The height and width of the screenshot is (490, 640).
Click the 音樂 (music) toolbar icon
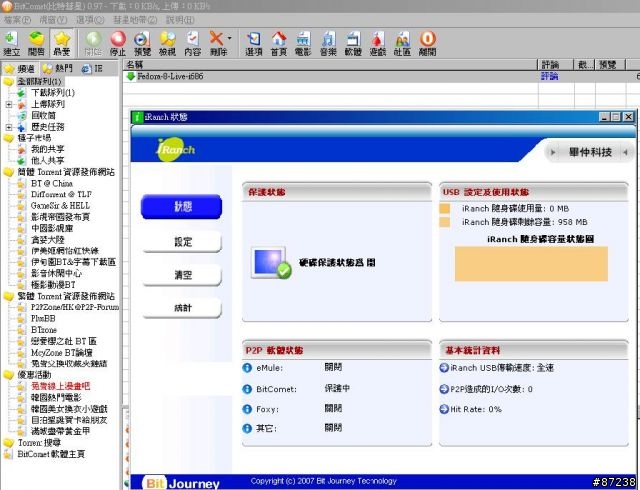pos(328,43)
